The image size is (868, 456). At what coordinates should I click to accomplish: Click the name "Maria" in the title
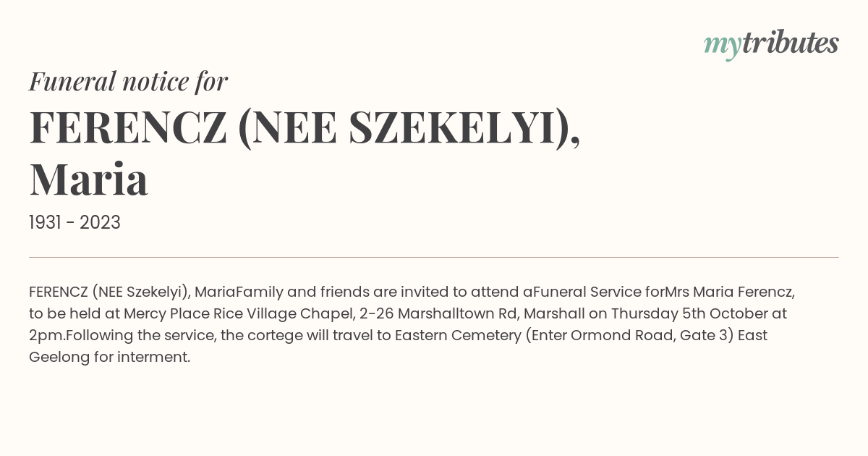(88, 180)
